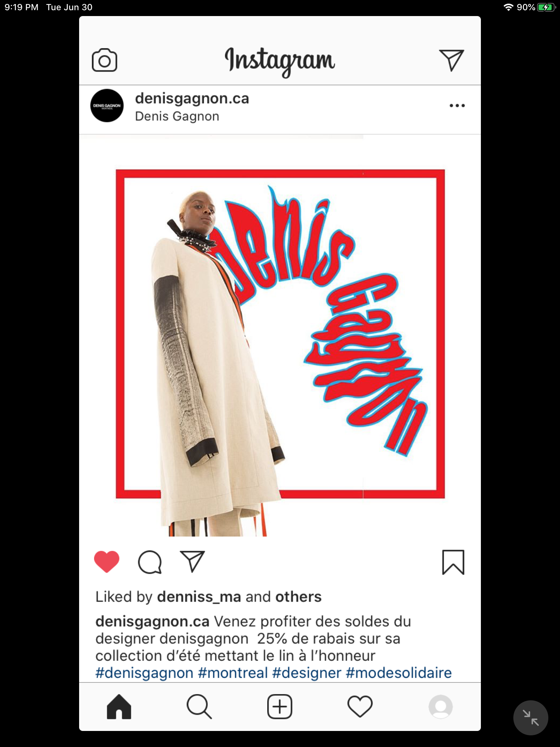Open comments with speech bubble icon
560x747 pixels.
(x=150, y=562)
